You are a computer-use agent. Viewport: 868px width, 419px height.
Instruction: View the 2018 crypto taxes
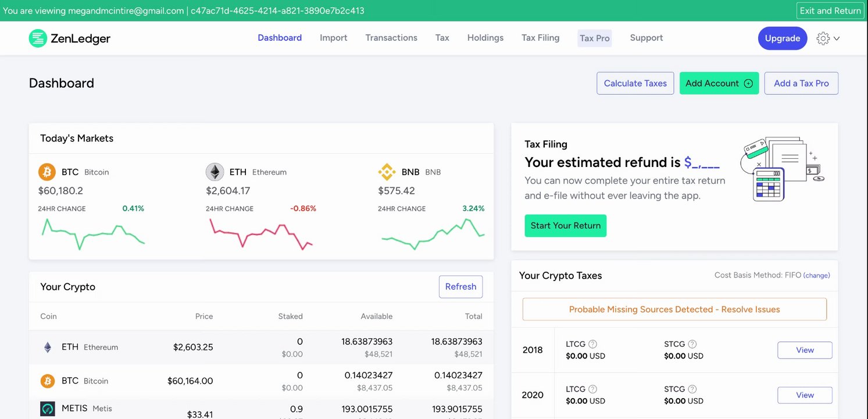(805, 350)
